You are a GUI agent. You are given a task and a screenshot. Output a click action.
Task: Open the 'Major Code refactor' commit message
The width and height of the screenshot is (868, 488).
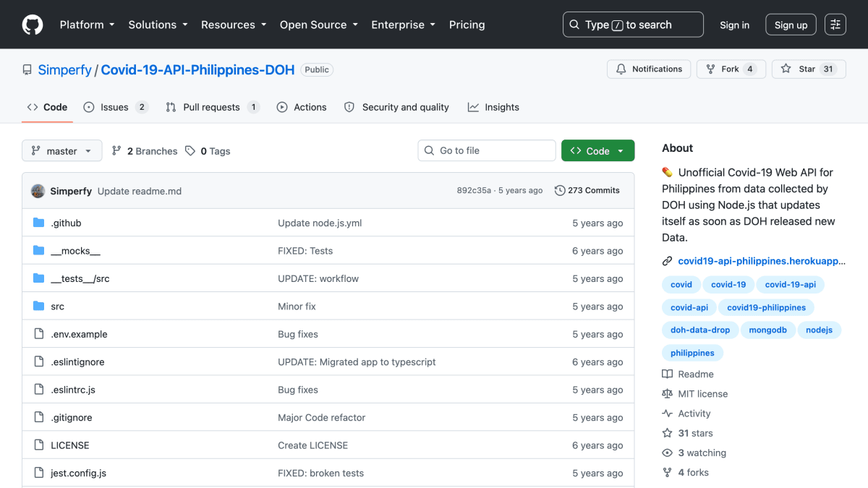(x=322, y=418)
